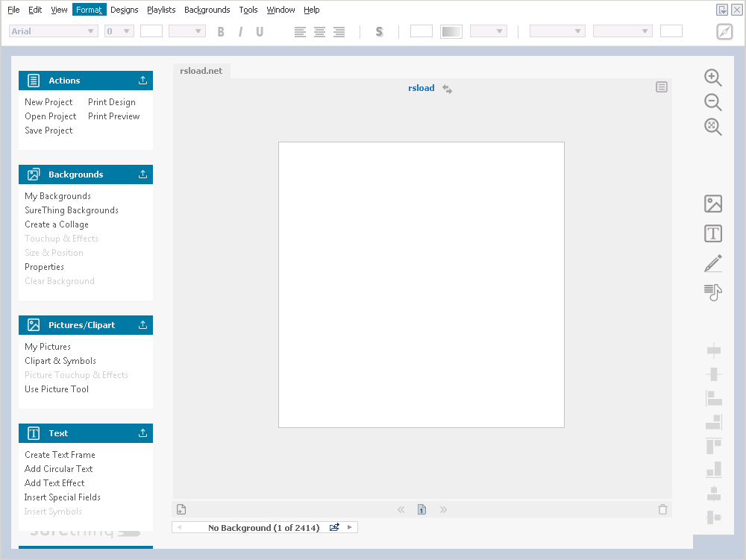Select the text frame tool
Viewport: 746px width, 560px height.
[712, 233]
